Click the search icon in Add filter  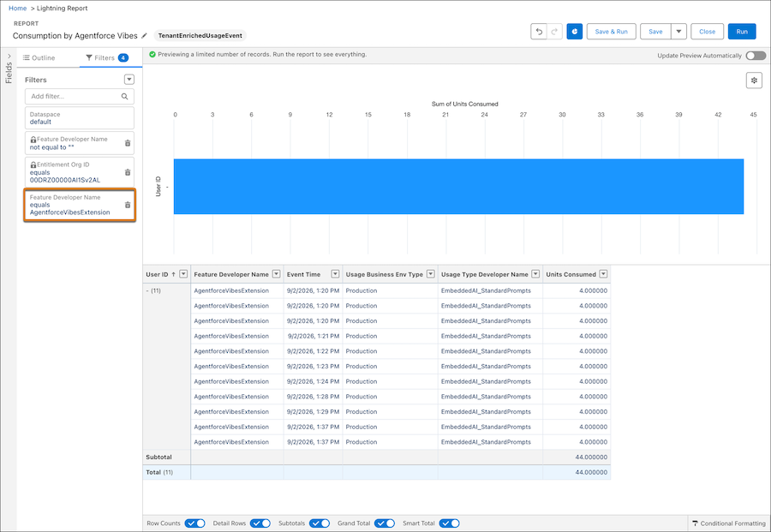(125, 96)
